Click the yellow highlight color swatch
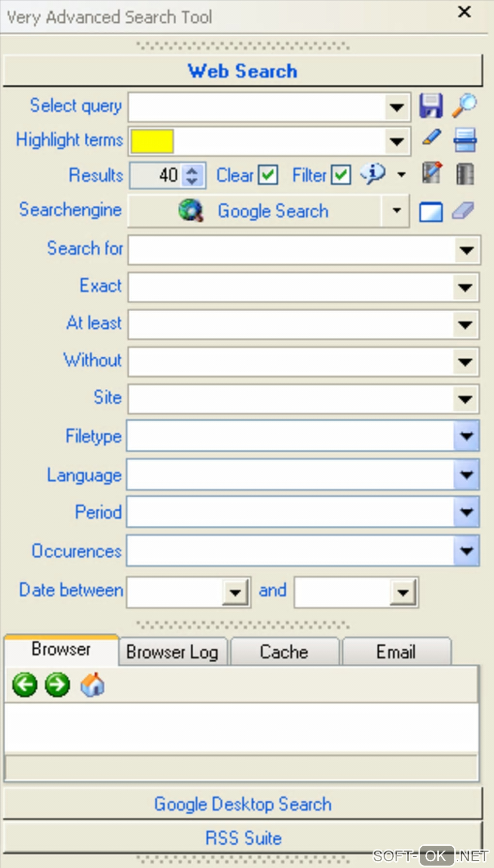The image size is (494, 868). tap(152, 141)
